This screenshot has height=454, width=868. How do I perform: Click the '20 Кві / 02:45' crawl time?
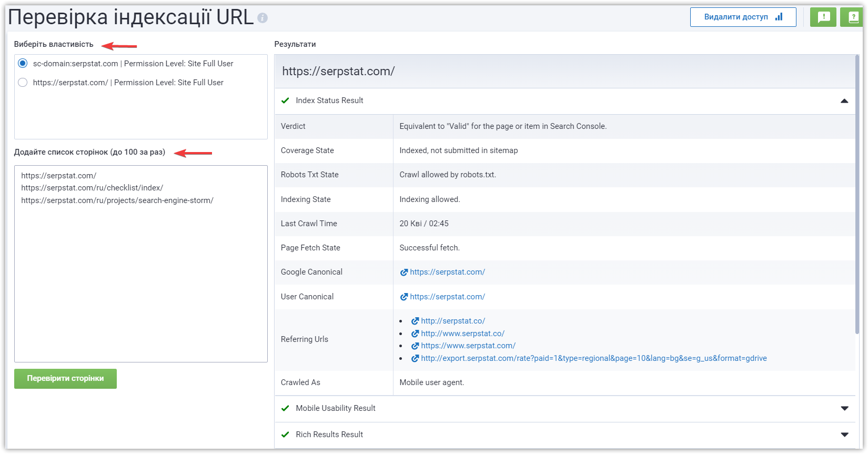pos(424,224)
